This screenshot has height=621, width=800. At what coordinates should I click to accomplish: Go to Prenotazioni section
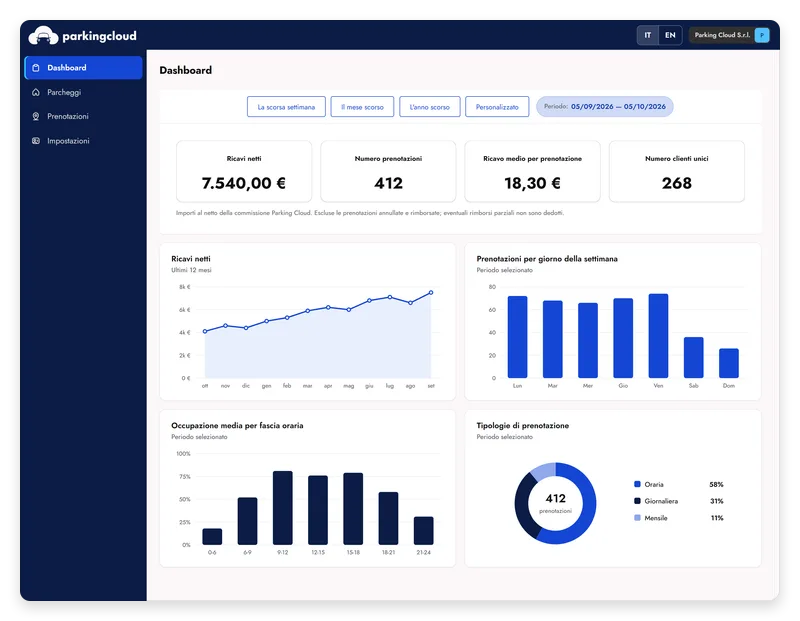coord(83,116)
